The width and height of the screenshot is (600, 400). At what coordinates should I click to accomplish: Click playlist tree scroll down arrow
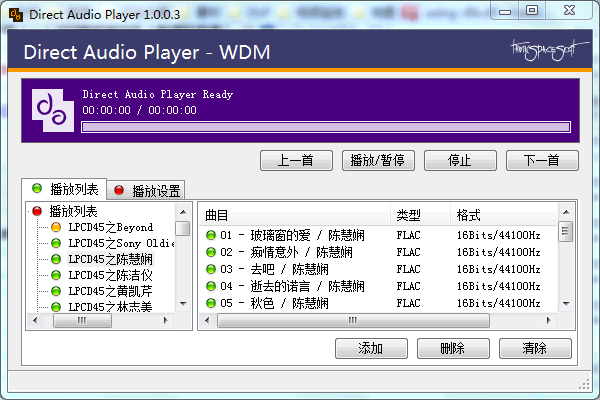[183, 304]
